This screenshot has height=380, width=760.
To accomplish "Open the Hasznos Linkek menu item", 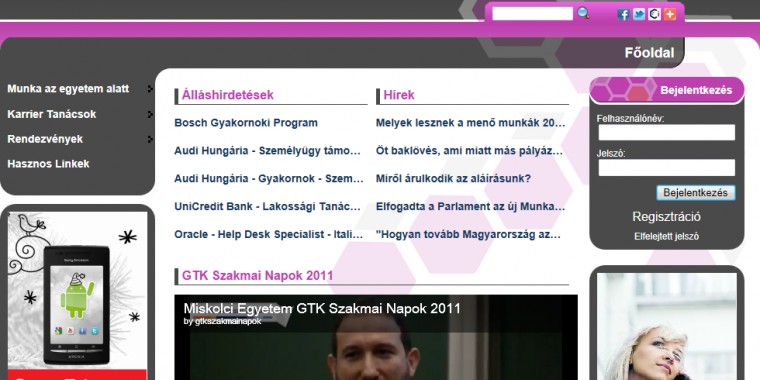I will click(x=48, y=164).
